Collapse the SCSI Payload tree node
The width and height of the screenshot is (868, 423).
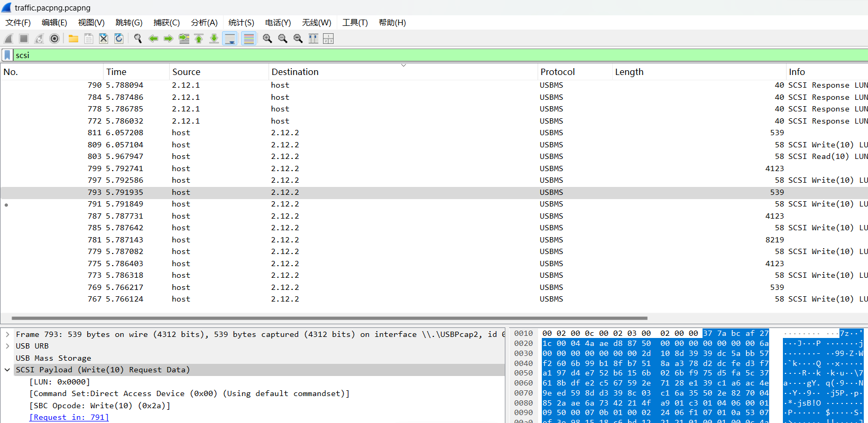(x=7, y=370)
